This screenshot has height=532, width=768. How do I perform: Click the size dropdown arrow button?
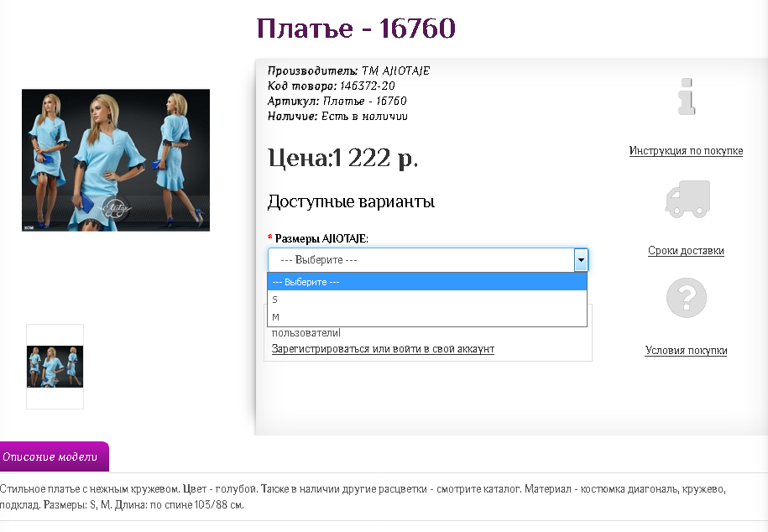[581, 260]
